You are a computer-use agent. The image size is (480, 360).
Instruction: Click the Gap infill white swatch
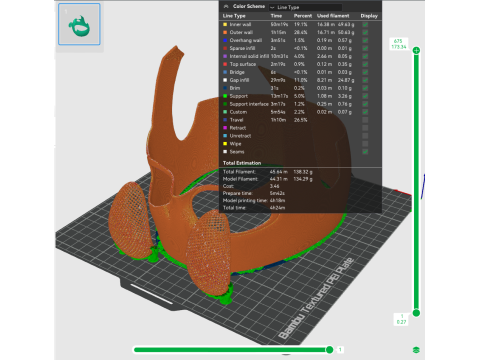[x=225, y=80]
